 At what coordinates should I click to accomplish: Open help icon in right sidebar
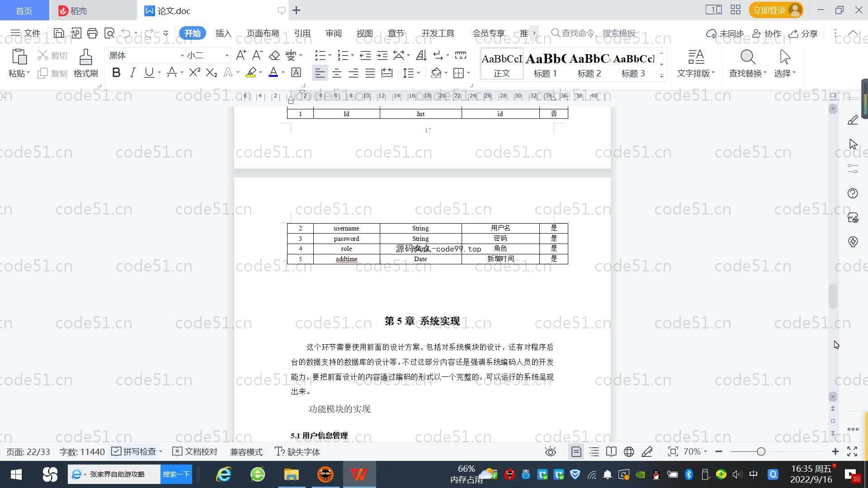coord(853,193)
